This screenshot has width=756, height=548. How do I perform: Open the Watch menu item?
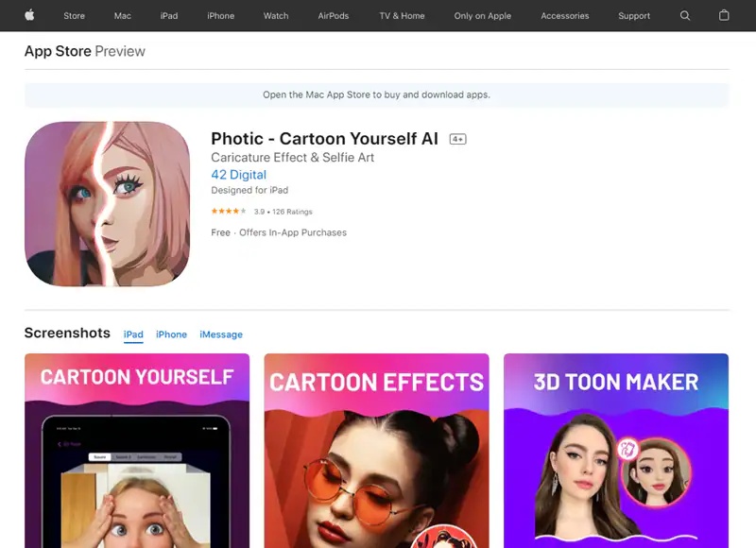click(x=276, y=16)
